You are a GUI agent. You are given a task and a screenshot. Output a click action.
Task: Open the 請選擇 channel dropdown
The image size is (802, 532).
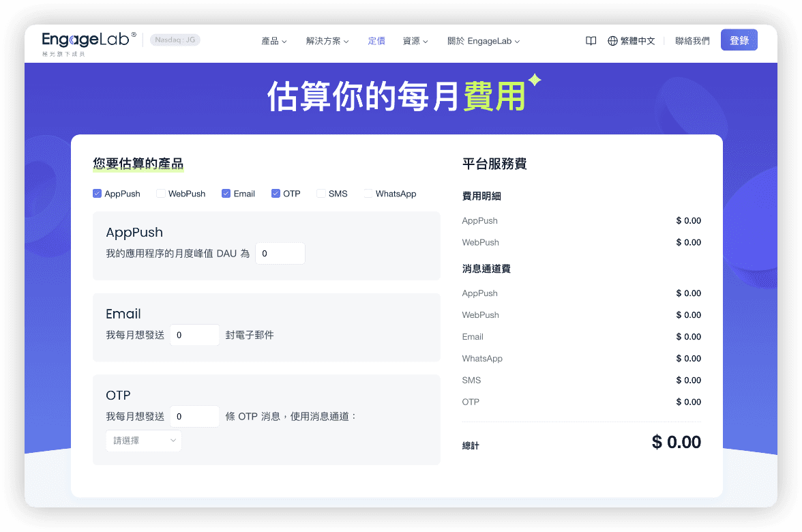(x=144, y=441)
